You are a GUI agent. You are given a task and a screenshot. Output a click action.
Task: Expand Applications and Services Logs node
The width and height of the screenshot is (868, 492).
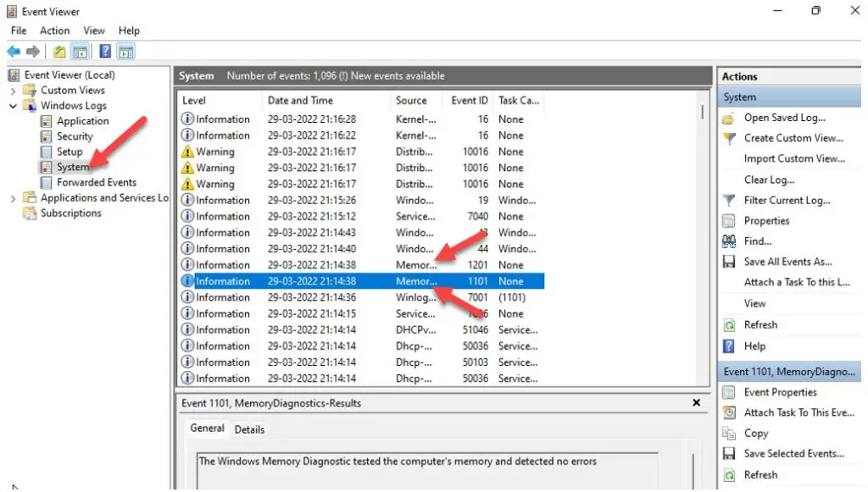tap(14, 198)
